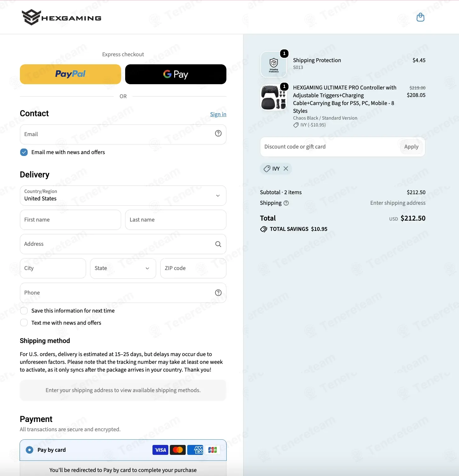Click the phone field help icon
The image size is (459, 476).
(x=218, y=293)
